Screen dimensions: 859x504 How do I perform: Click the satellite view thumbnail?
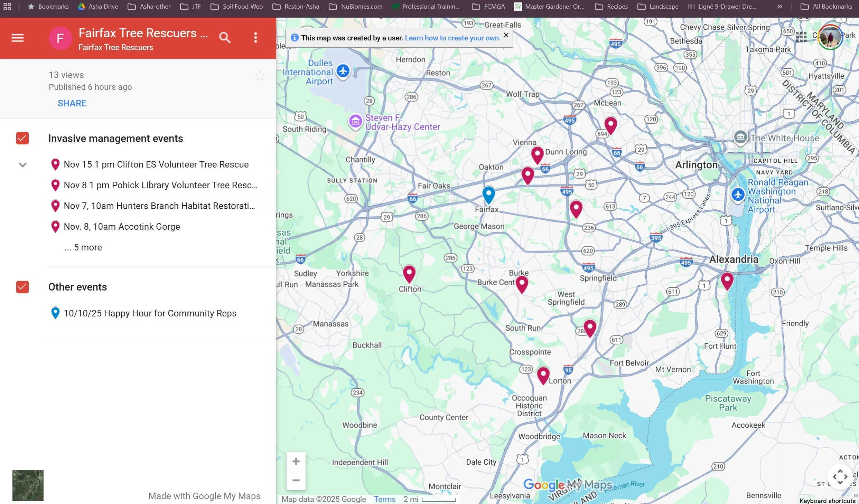28,485
